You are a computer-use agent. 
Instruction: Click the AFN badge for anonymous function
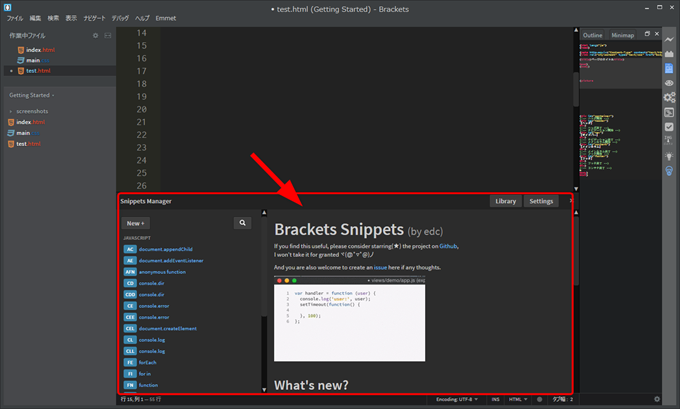click(x=130, y=272)
